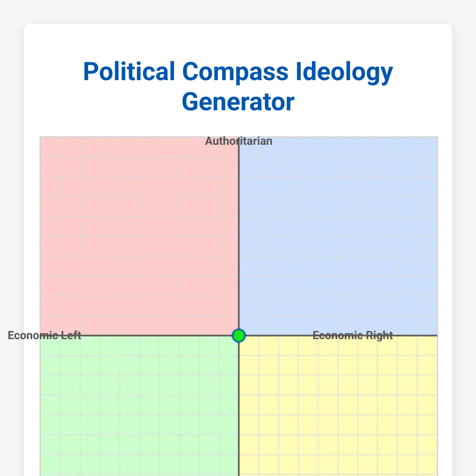Click the word "Political" in the title
Screen dimensions: 476x476
pos(129,72)
